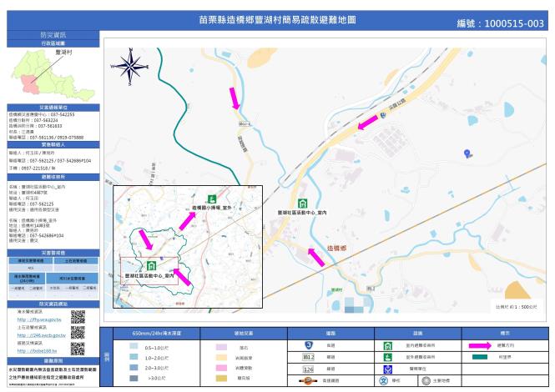Click the teal village boundary swatch in legend
555x392 pixels.
point(480,357)
